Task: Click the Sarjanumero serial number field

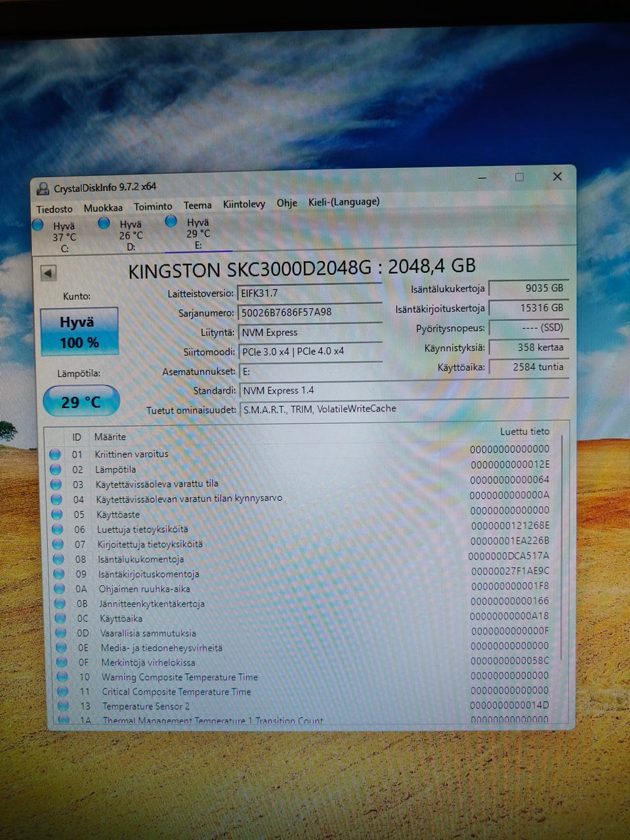Action: (x=310, y=312)
